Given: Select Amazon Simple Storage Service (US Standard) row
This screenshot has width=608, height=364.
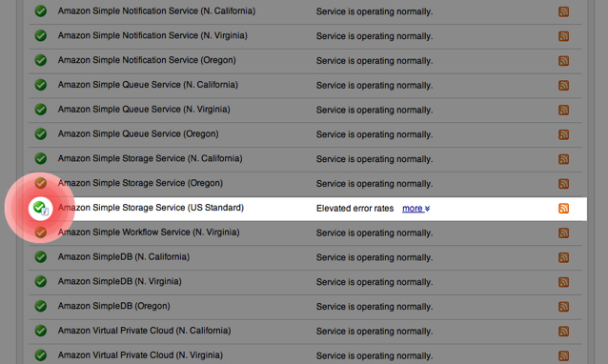Looking at the screenshot, I should tap(308, 209).
